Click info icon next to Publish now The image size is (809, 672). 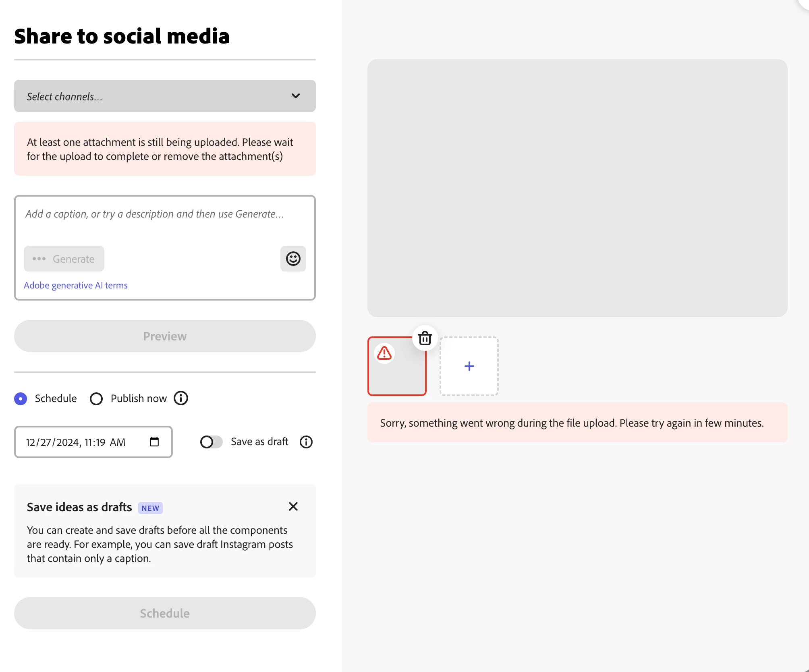click(181, 398)
